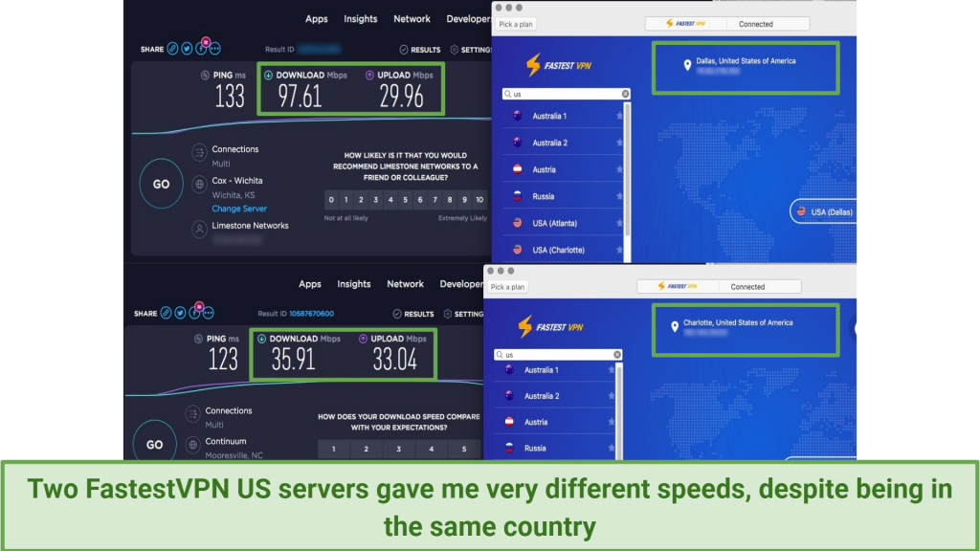The image size is (980, 551).
Task: Click Connections icon in top speedtest window
Action: [x=199, y=152]
